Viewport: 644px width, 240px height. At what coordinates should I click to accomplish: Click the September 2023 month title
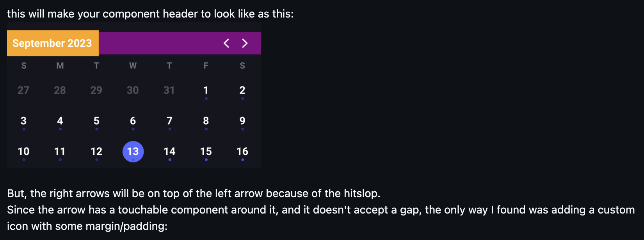pyautogui.click(x=52, y=43)
